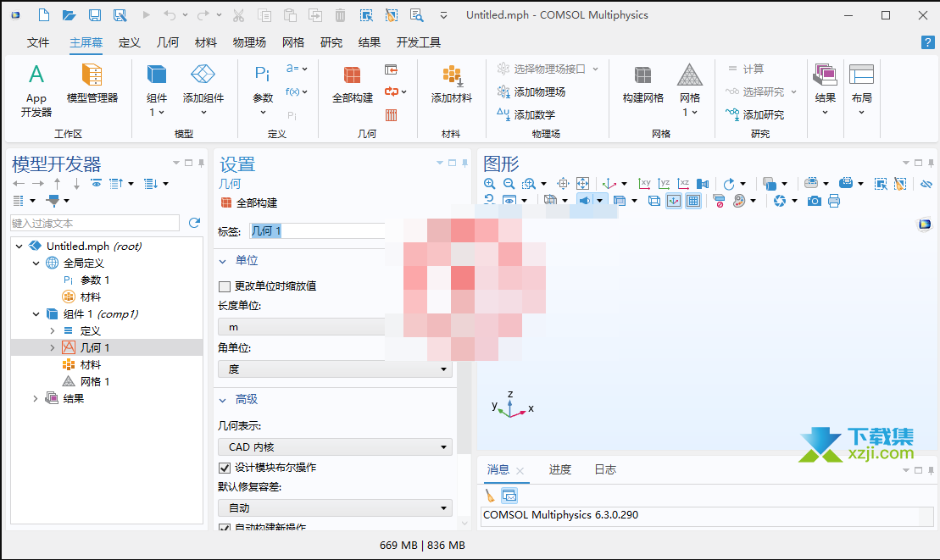
Task: Click in 键入过滤文本 filter field
Action: [95, 223]
